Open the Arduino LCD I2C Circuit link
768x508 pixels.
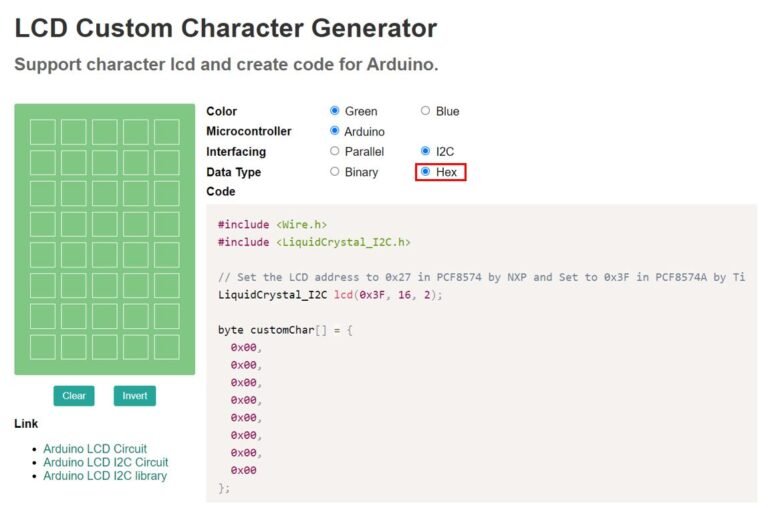105,462
